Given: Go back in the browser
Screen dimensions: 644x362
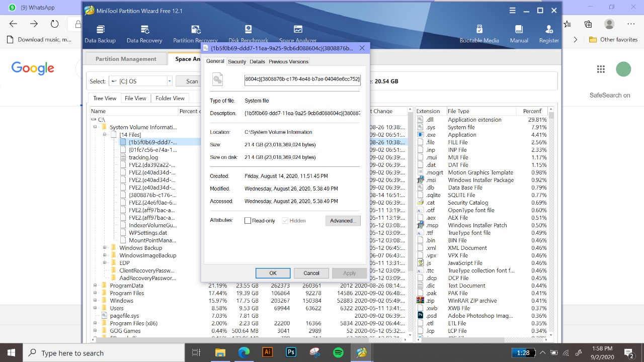Looking at the screenshot, I should pos(13,24).
